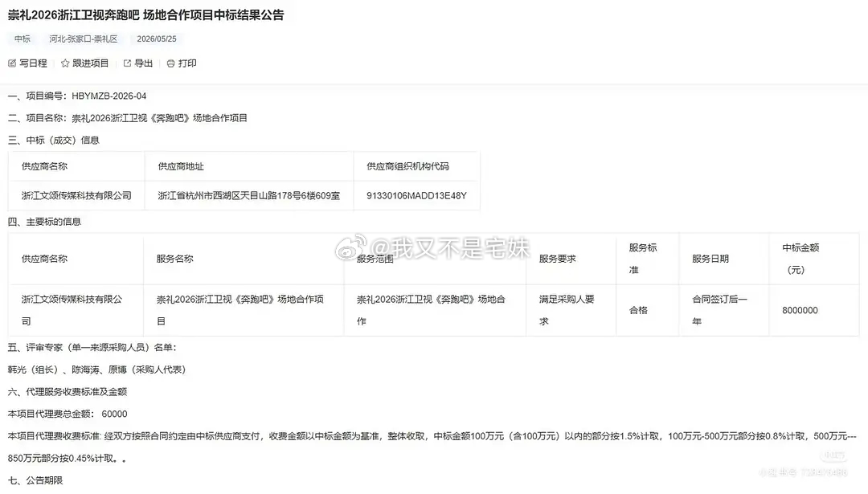Viewport: 868px width, 494px height.
Task: Click the 导出 export icon
Action: pyautogui.click(x=127, y=63)
